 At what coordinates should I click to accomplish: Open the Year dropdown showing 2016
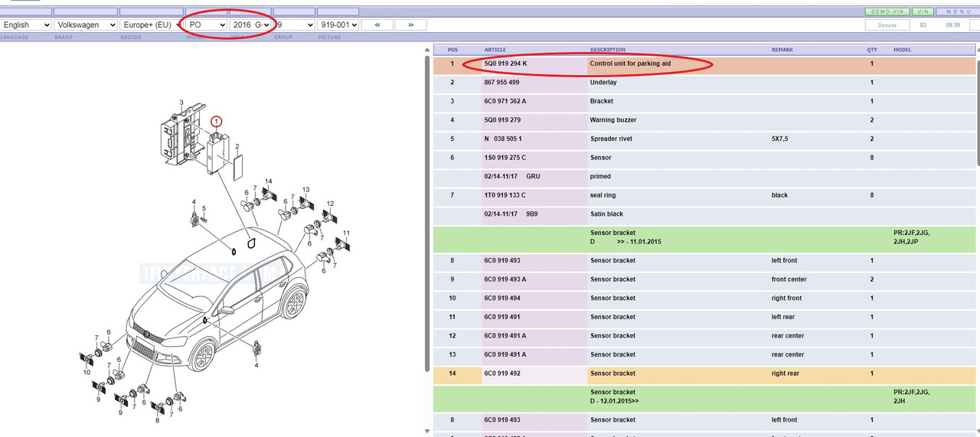tap(250, 24)
